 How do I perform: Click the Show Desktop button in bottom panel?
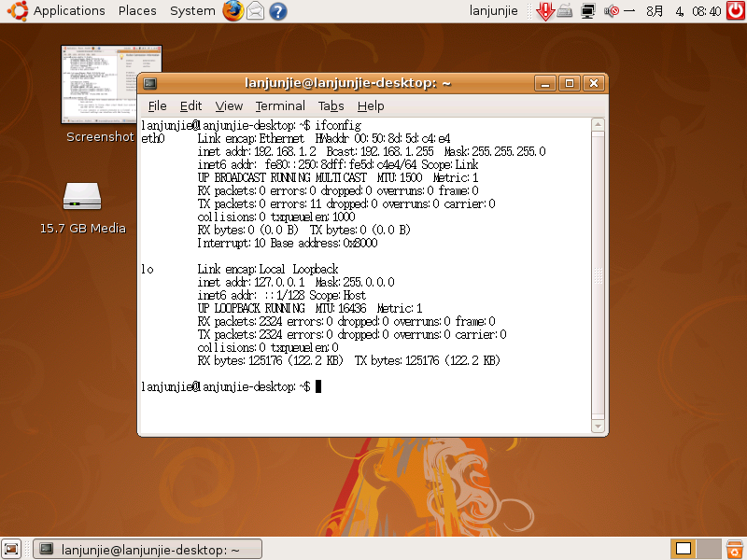(x=11, y=549)
